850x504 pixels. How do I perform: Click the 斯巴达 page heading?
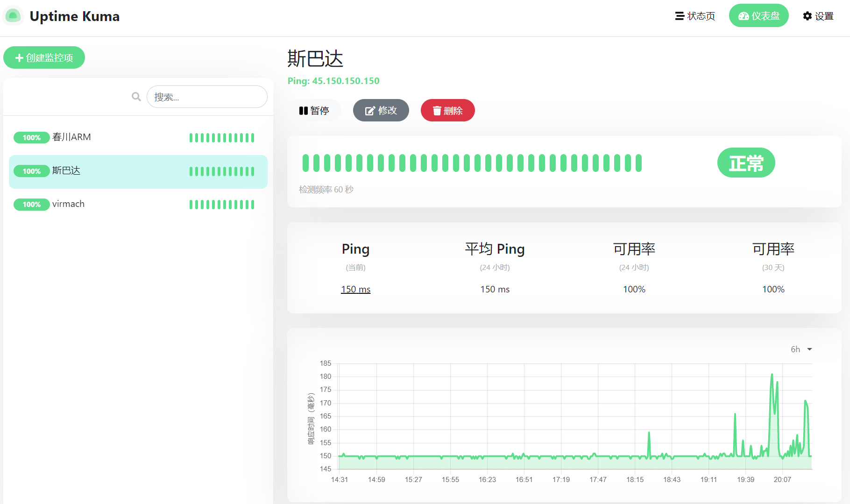point(315,59)
